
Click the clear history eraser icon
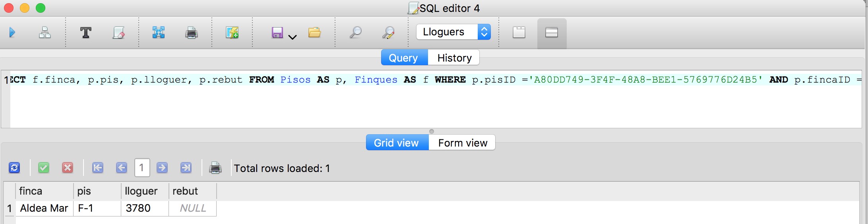(118, 33)
